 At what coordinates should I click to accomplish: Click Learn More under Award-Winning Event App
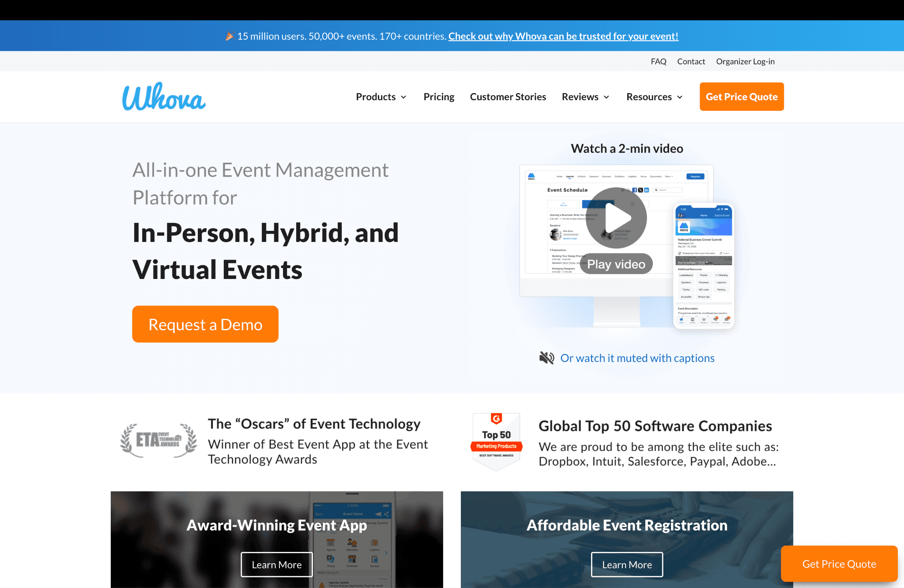pos(277,565)
